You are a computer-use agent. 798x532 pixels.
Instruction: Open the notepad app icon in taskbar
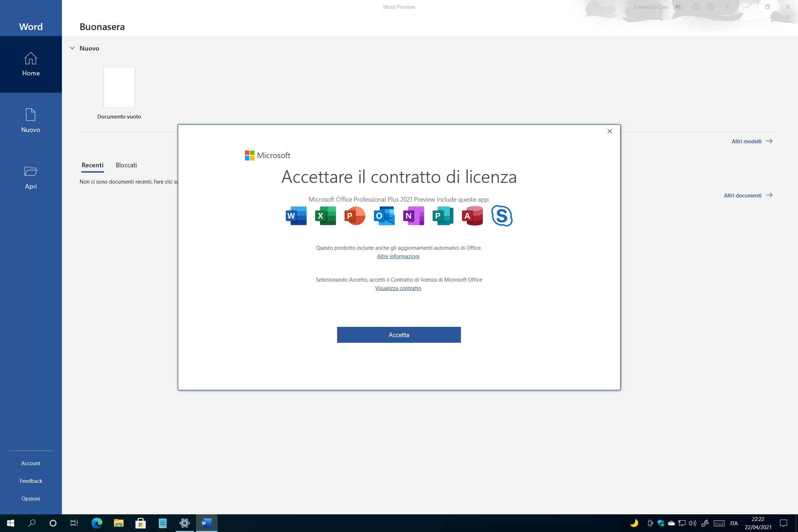pyautogui.click(x=162, y=523)
